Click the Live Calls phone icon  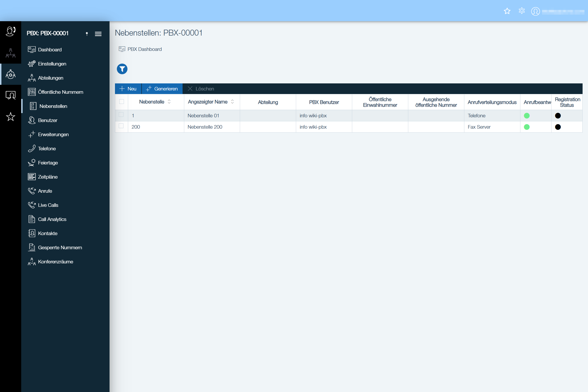(x=32, y=205)
